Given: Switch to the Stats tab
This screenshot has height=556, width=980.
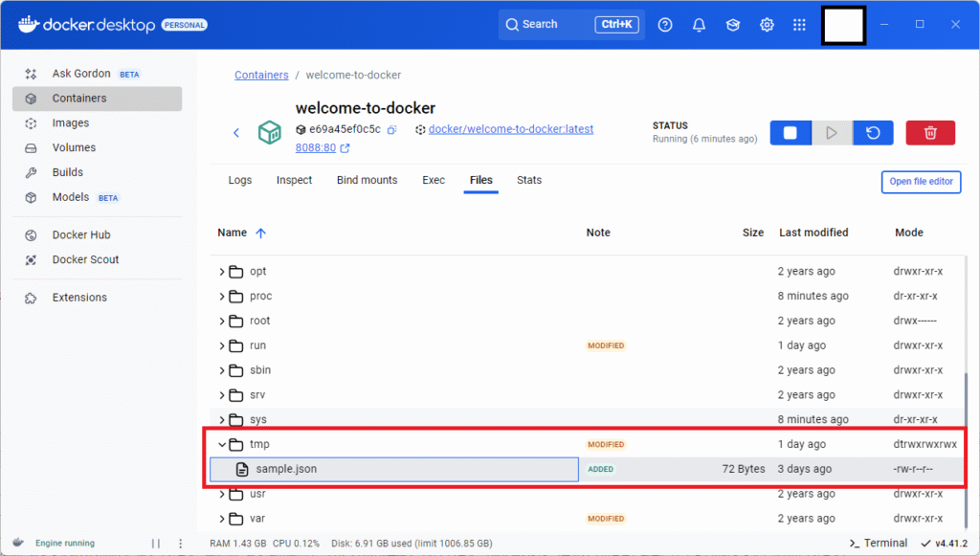Looking at the screenshot, I should click(528, 180).
